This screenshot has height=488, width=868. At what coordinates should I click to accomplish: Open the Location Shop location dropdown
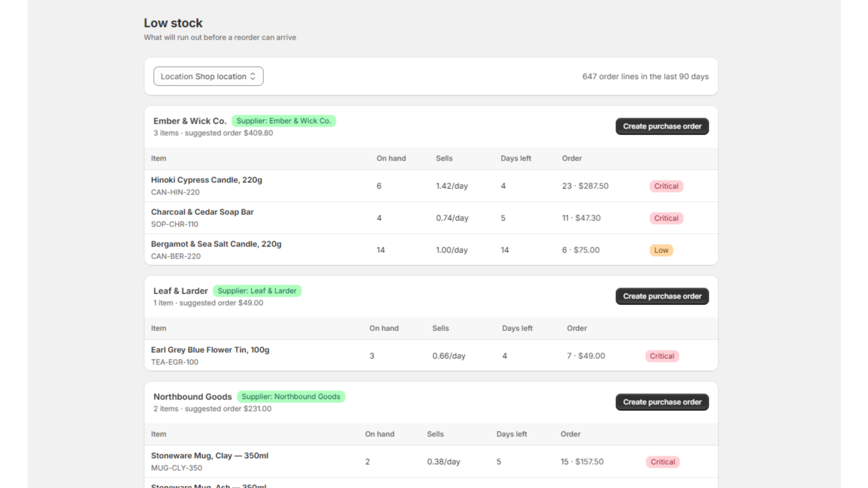208,76
